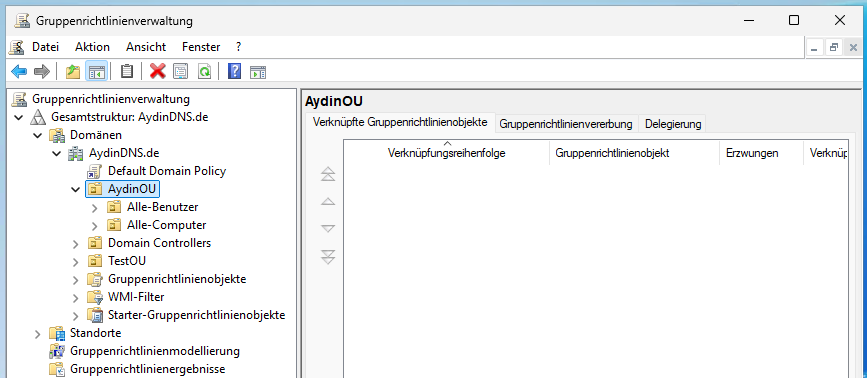Select Domain Controllers in the tree
Image resolution: width=867 pixels, height=378 pixels.
click(159, 243)
